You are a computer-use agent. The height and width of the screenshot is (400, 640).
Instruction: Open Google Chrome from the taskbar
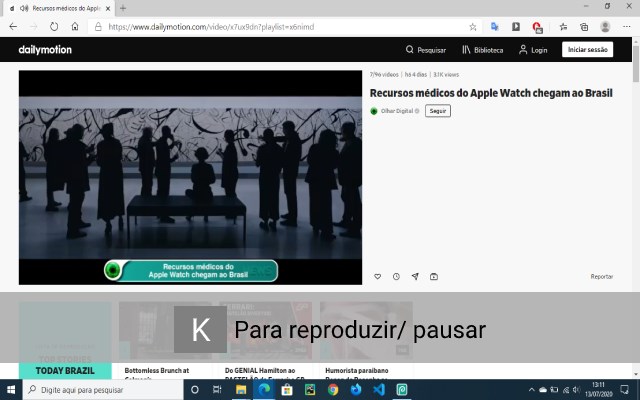(333, 390)
